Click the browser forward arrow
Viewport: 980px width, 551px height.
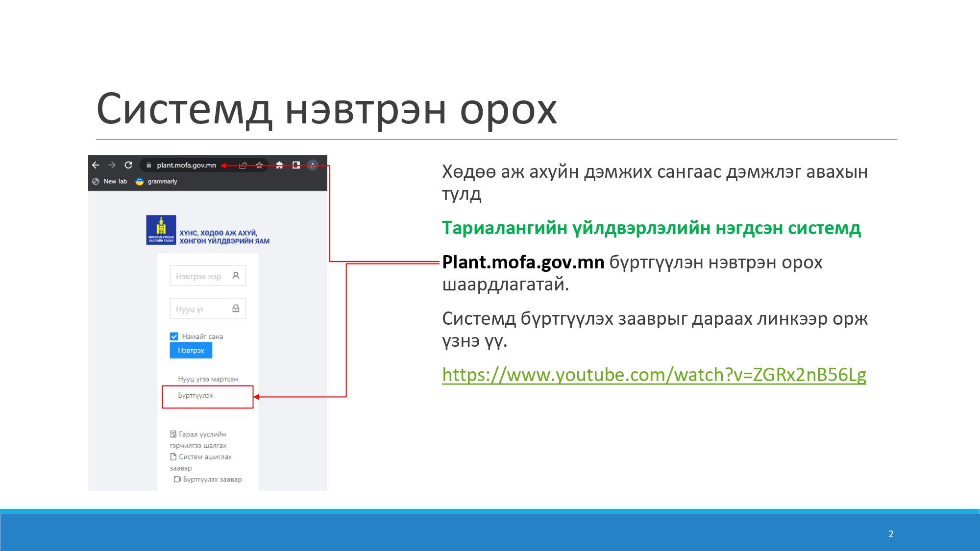tap(112, 165)
